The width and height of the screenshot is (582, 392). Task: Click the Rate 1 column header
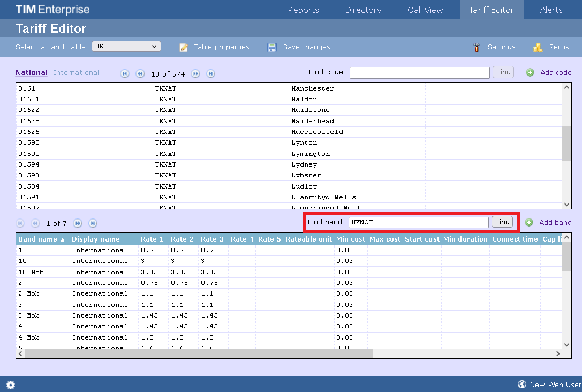152,239
